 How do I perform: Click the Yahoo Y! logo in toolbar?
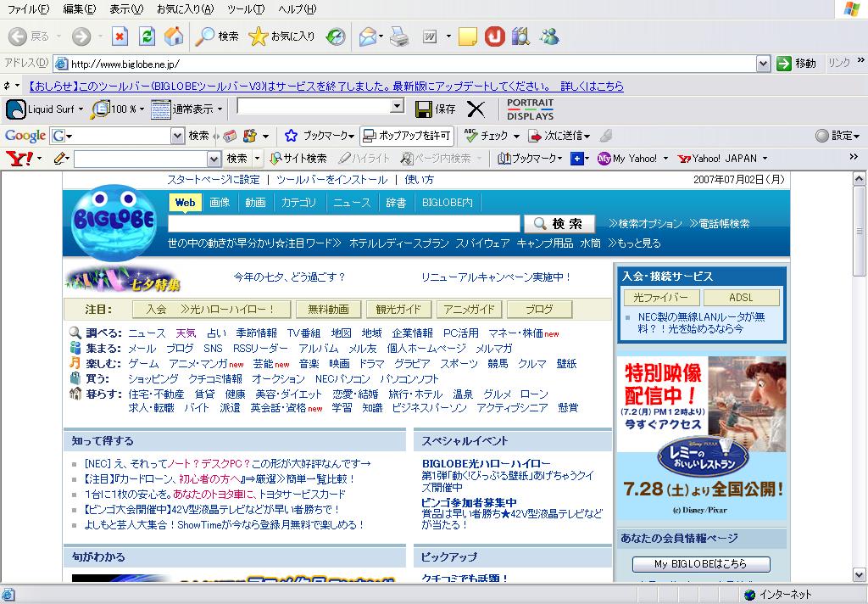[x=19, y=159]
